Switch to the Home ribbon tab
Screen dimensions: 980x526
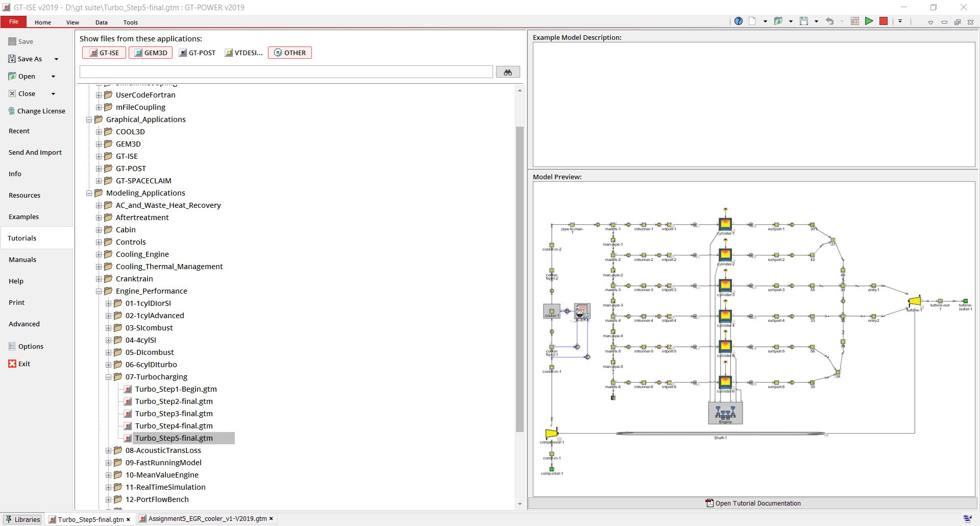pyautogui.click(x=42, y=22)
